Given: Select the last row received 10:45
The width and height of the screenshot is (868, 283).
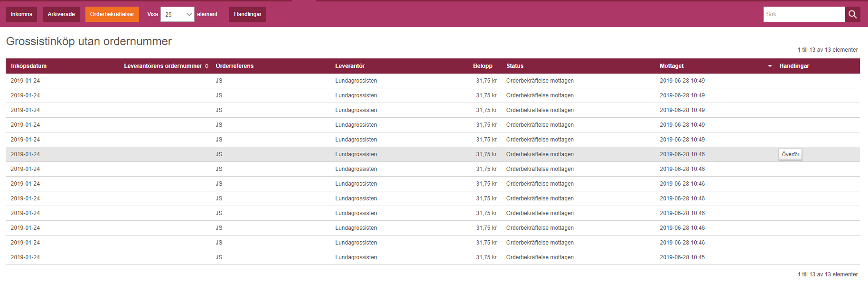Looking at the screenshot, I should pyautogui.click(x=433, y=257).
